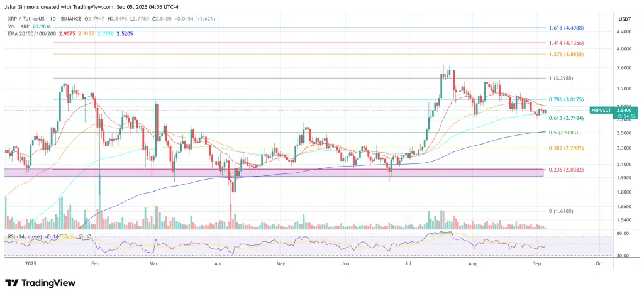
Task: Click the 2.5000 price axis label
Action: pyautogui.click(x=625, y=133)
